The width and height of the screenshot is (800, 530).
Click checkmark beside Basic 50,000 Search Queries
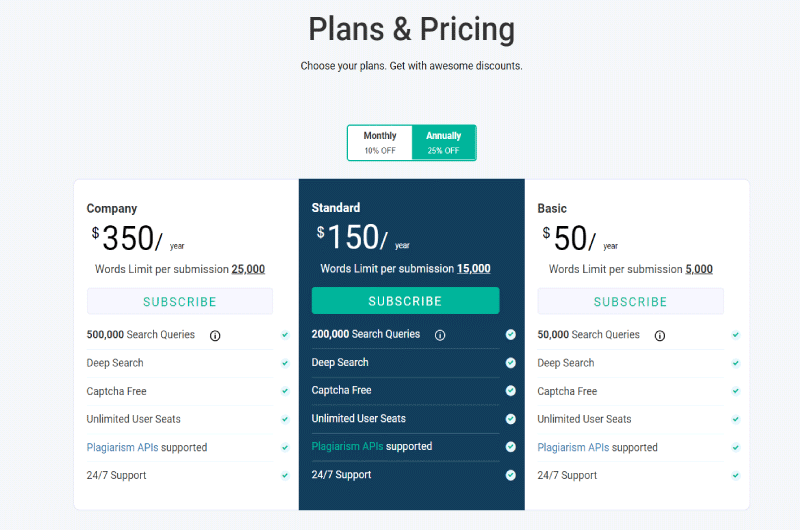point(736,335)
